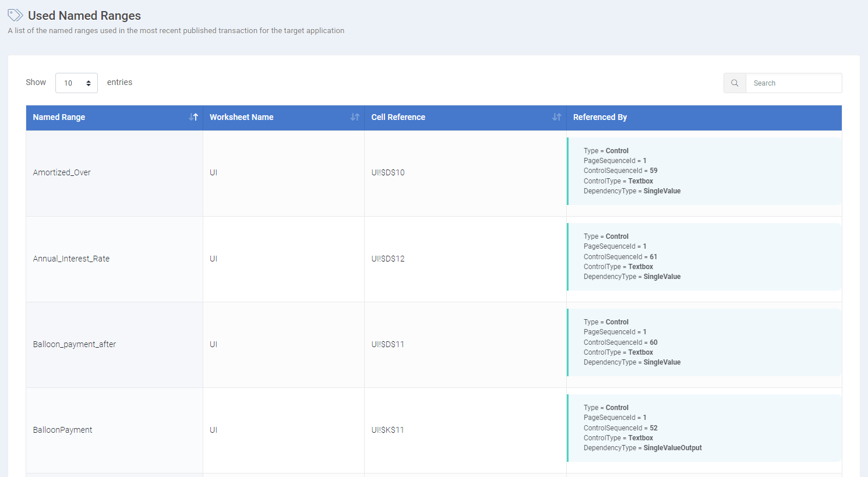Viewport: 868px width, 477px height.
Task: Select the Amortized_Over named range cell
Action: coord(62,172)
